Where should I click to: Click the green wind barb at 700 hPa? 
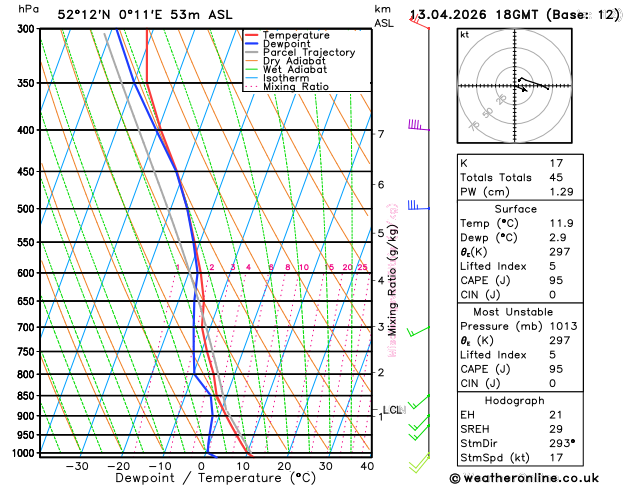[418, 332]
